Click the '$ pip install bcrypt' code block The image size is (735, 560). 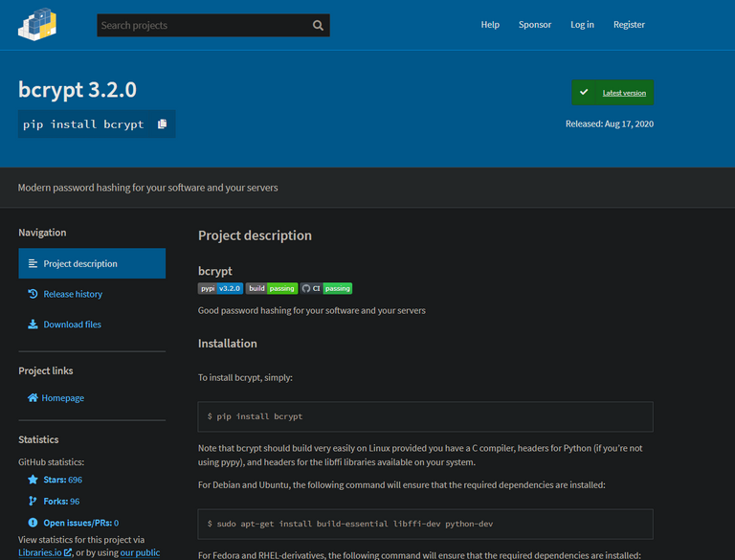point(425,416)
